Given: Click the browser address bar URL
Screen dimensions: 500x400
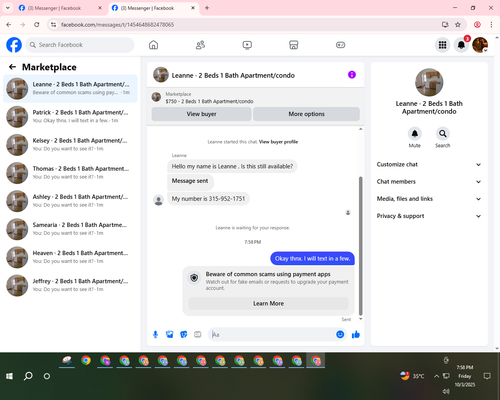Looking at the screenshot, I should coord(117,25).
